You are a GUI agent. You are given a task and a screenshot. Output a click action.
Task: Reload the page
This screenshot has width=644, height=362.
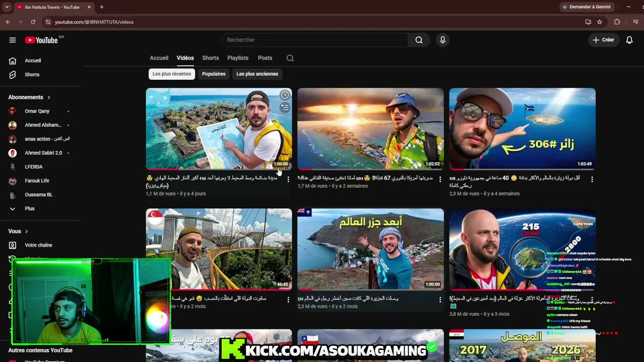coord(33,22)
